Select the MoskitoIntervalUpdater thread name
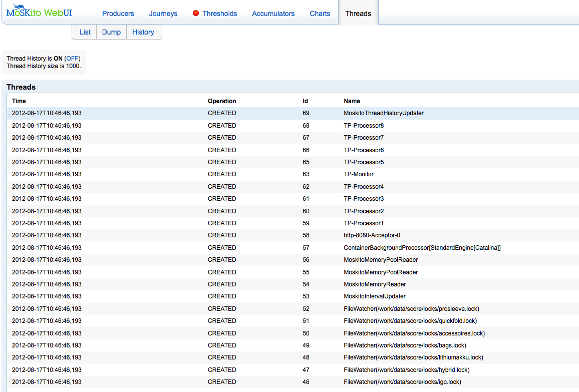579x392 pixels. [x=375, y=296]
